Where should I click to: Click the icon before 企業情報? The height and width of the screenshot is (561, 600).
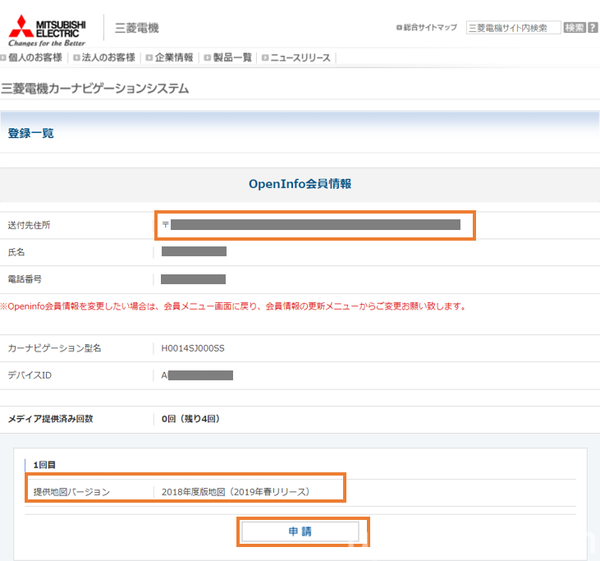point(149,58)
